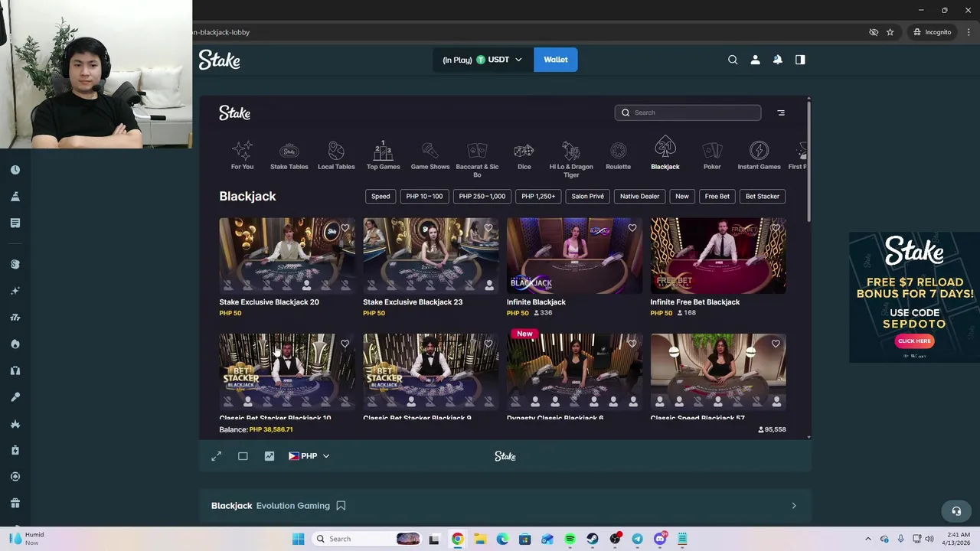
Task: Select the Blackjack category icon
Action: pyautogui.click(x=665, y=154)
